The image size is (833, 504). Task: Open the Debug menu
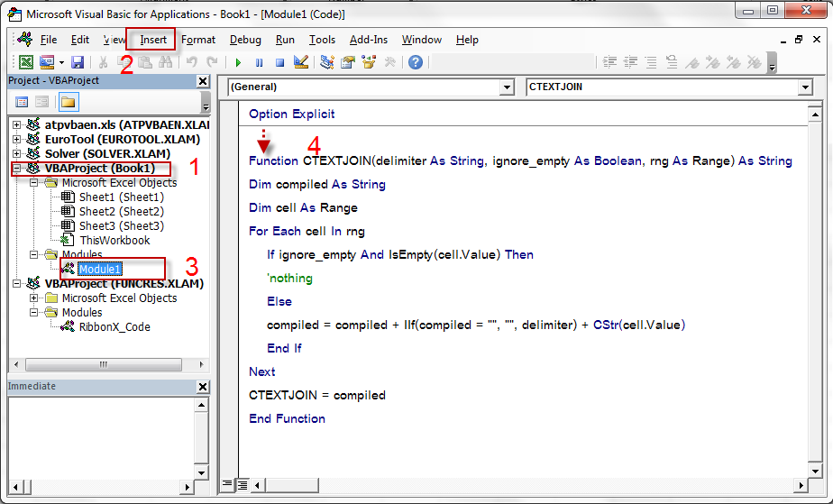click(x=245, y=40)
